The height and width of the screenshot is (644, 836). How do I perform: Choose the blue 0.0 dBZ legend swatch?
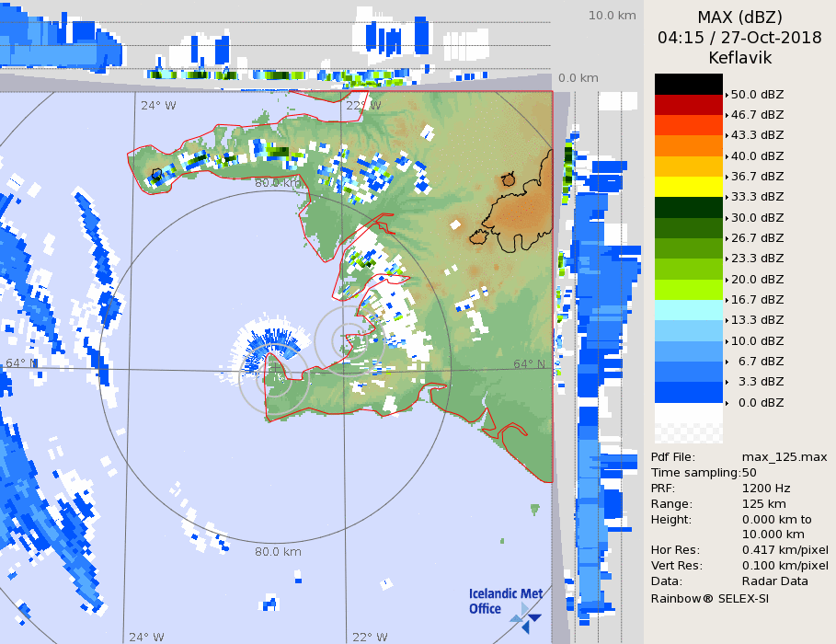[688, 393]
